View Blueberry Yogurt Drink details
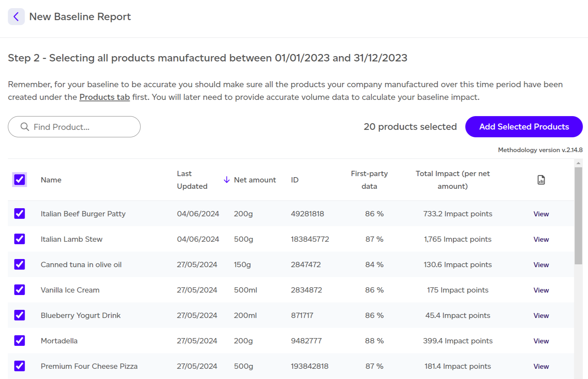Image resolution: width=588 pixels, height=379 pixels. pyautogui.click(x=541, y=315)
